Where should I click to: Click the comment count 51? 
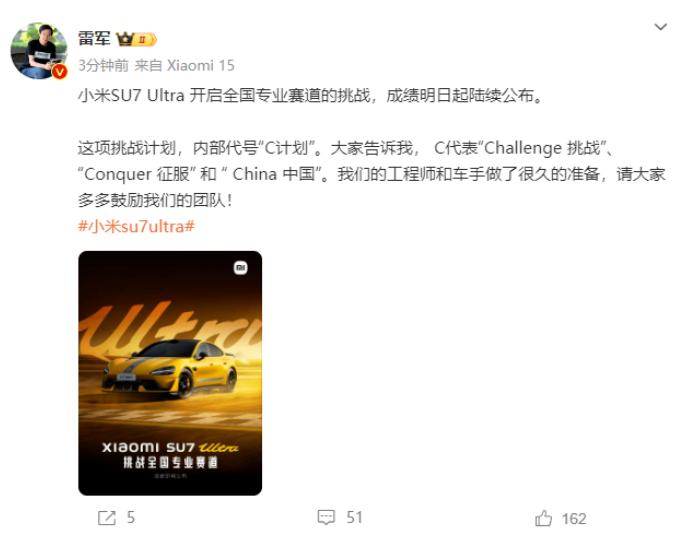(x=355, y=517)
